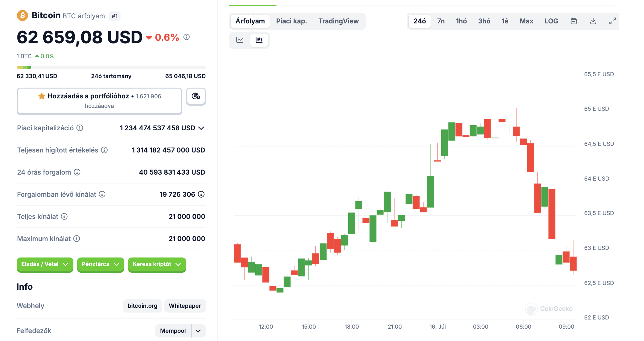Select 7n time range
This screenshot has width=644, height=341.
[441, 21]
